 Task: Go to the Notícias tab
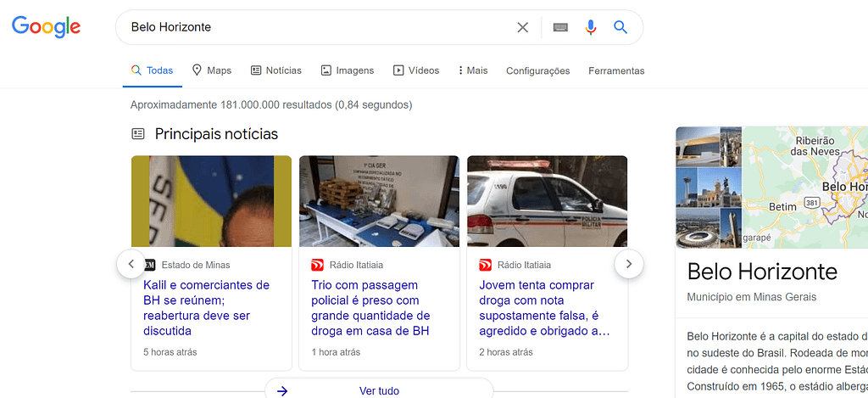276,70
